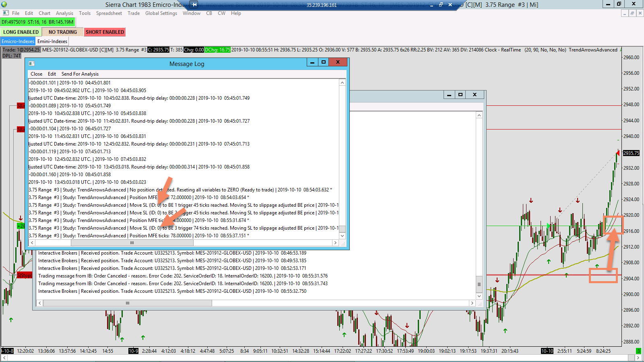The width and height of the screenshot is (644, 362).
Task: Click the DF:4975019 status field
Action: point(37,22)
